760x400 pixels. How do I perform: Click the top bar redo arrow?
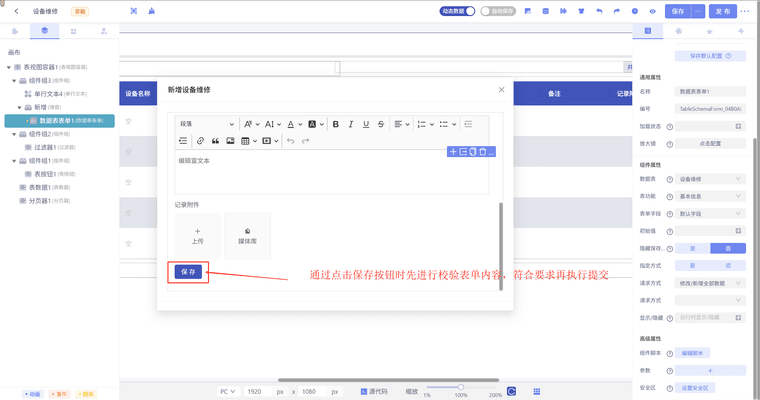[x=617, y=11]
